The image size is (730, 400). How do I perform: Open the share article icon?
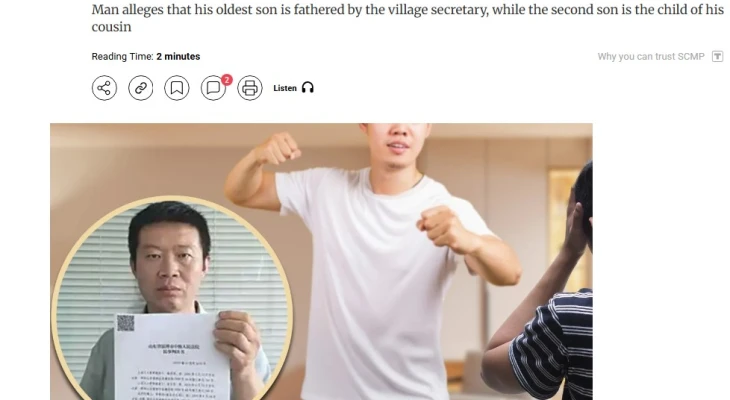(x=104, y=88)
